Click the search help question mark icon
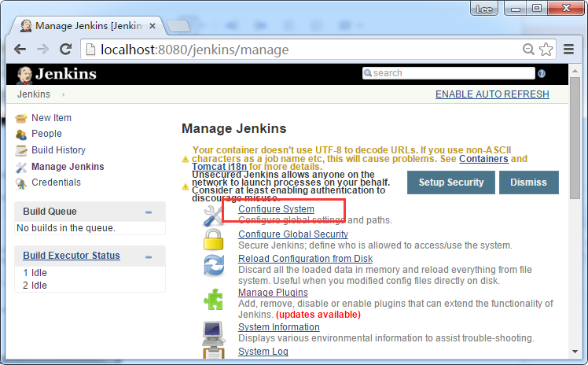 click(541, 74)
